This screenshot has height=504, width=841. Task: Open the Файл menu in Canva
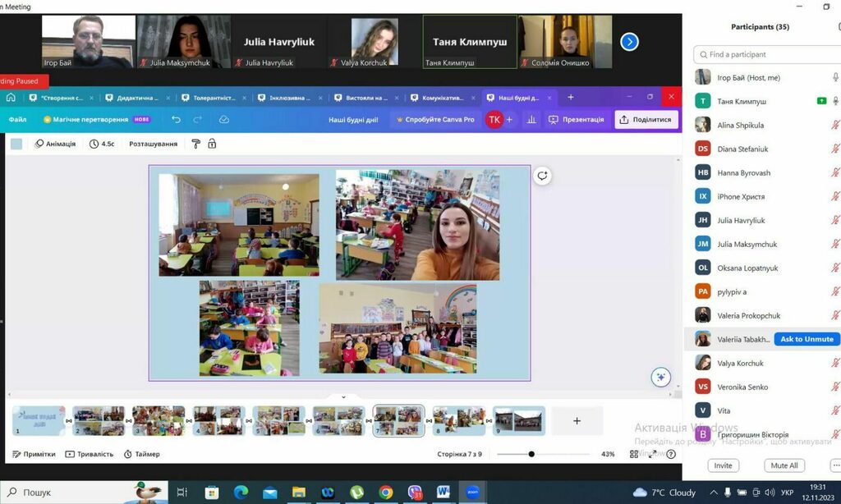17,120
